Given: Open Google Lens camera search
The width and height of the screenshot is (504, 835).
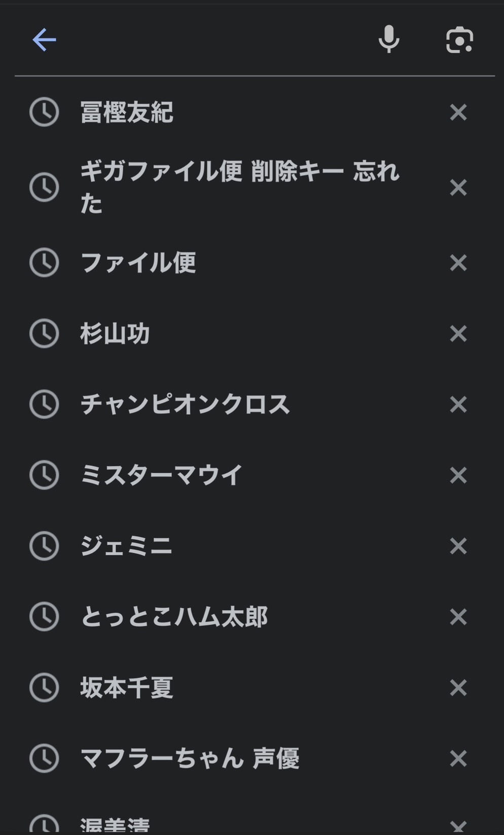Looking at the screenshot, I should coord(459,40).
